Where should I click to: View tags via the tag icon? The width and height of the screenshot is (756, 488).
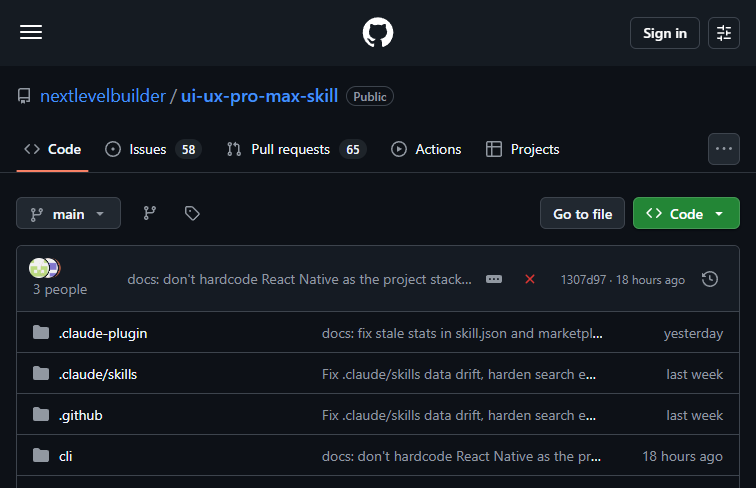tap(192, 213)
